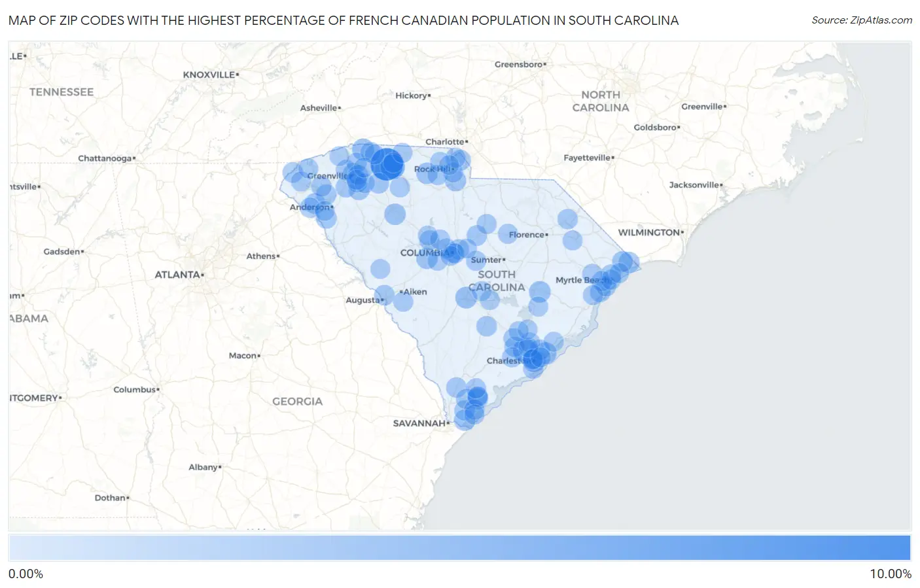The image size is (920, 588).
Task: Click the largest dark bubble northeast of Greenville
Action: tap(387, 164)
